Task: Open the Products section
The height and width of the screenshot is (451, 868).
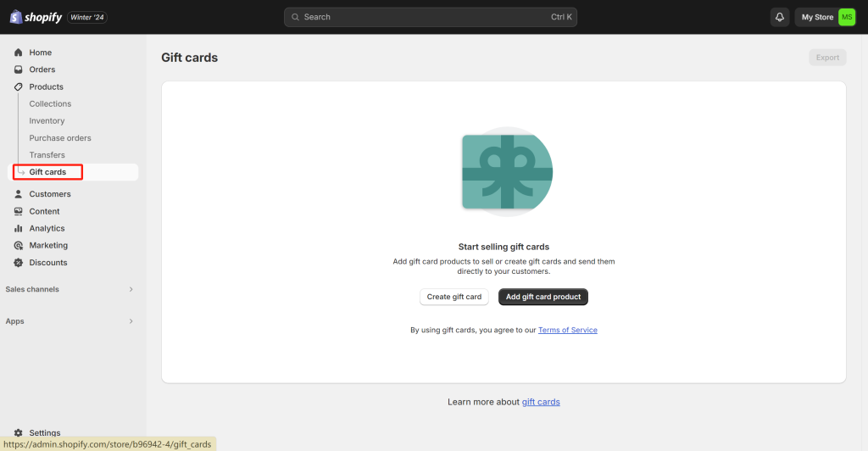Action: (x=46, y=86)
